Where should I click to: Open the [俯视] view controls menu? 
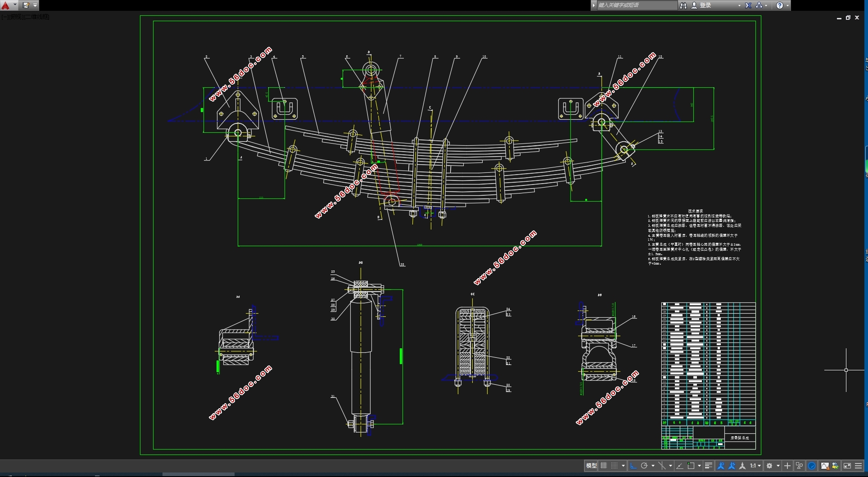pyautogui.click(x=16, y=17)
